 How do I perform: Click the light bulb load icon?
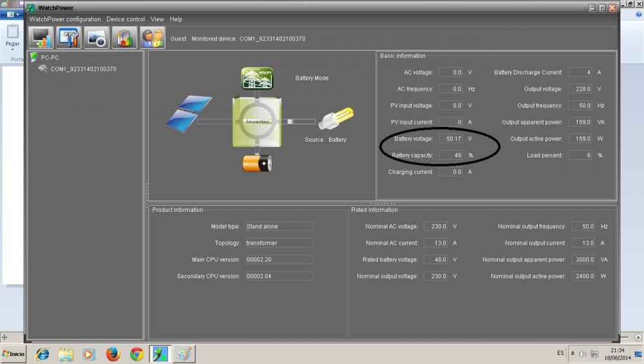(x=336, y=119)
